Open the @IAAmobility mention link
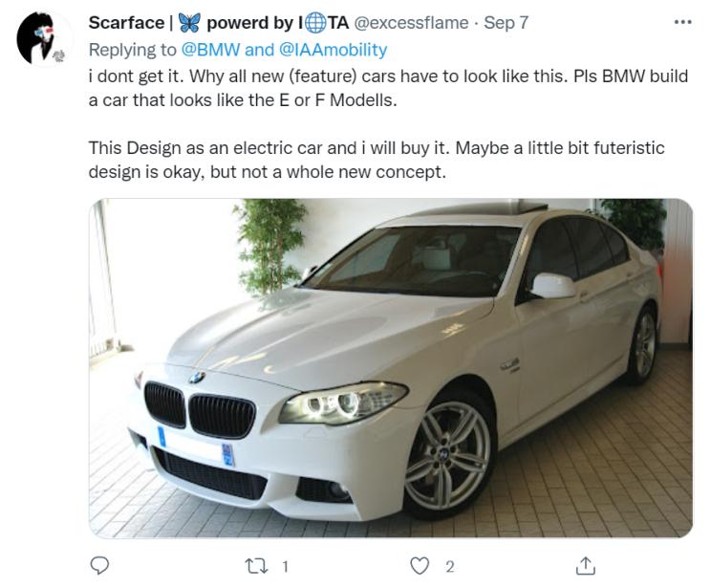Image resolution: width=711 pixels, height=588 pixels. tap(333, 50)
